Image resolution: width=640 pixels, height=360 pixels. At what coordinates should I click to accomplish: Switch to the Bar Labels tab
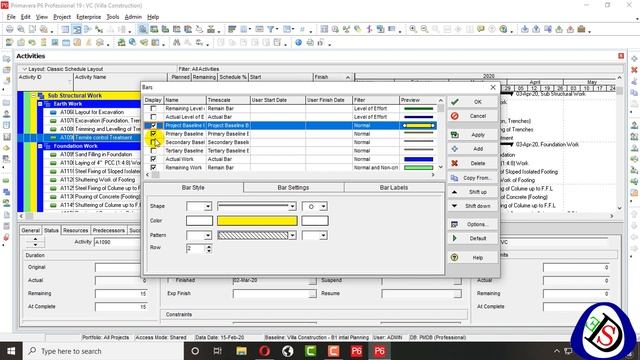[393, 188]
